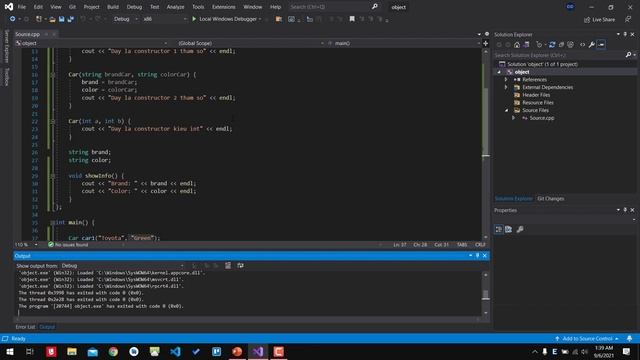640x360 pixels.
Task: Expand the References node
Action: (506, 80)
